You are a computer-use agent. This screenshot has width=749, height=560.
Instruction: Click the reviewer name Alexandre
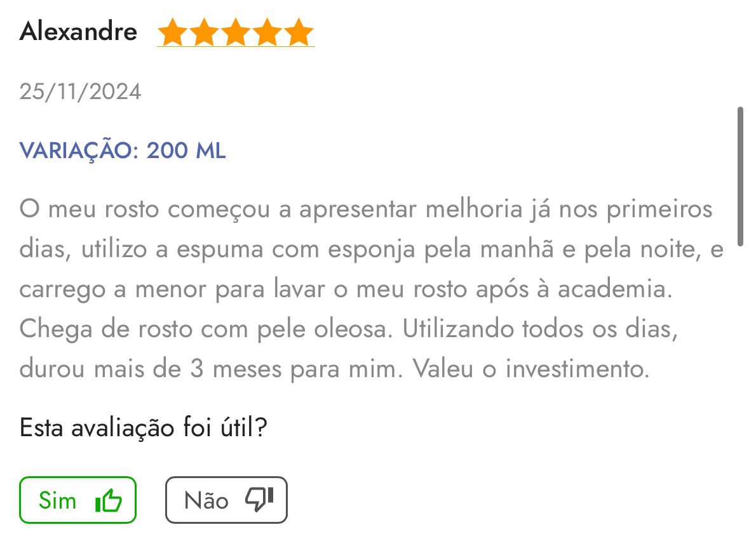pos(78,31)
